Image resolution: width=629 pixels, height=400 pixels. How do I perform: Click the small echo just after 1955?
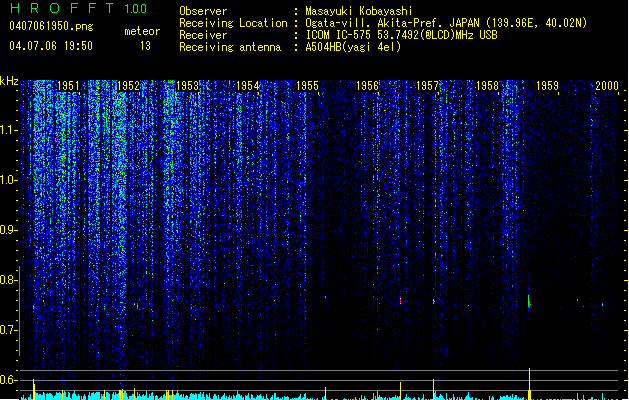pyautogui.click(x=325, y=297)
